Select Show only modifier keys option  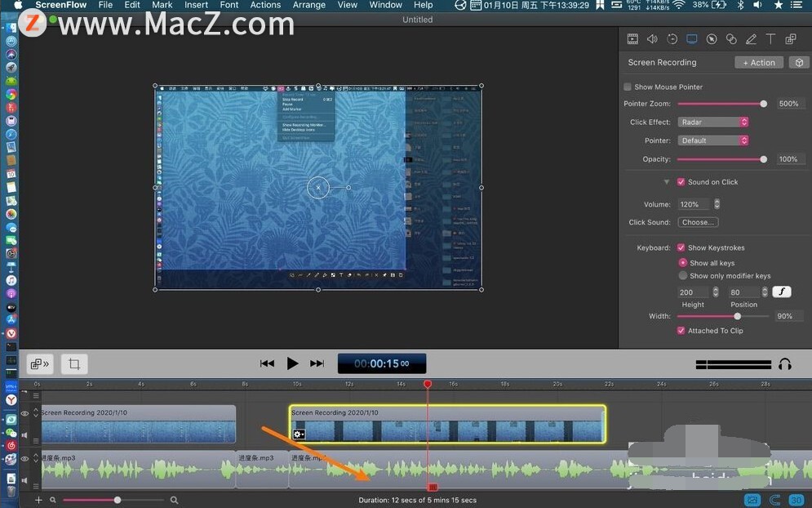pyautogui.click(x=683, y=276)
